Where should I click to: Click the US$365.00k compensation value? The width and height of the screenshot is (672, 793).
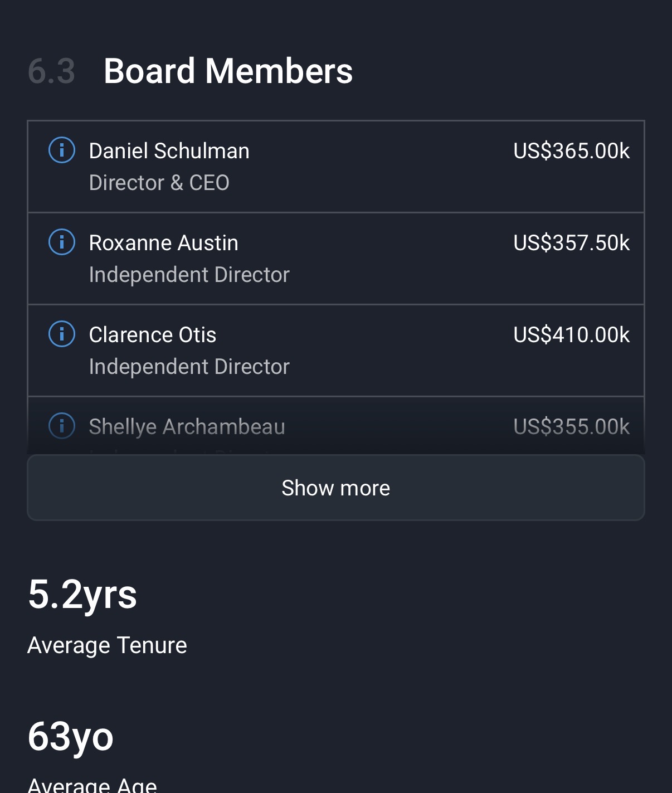pyautogui.click(x=571, y=151)
